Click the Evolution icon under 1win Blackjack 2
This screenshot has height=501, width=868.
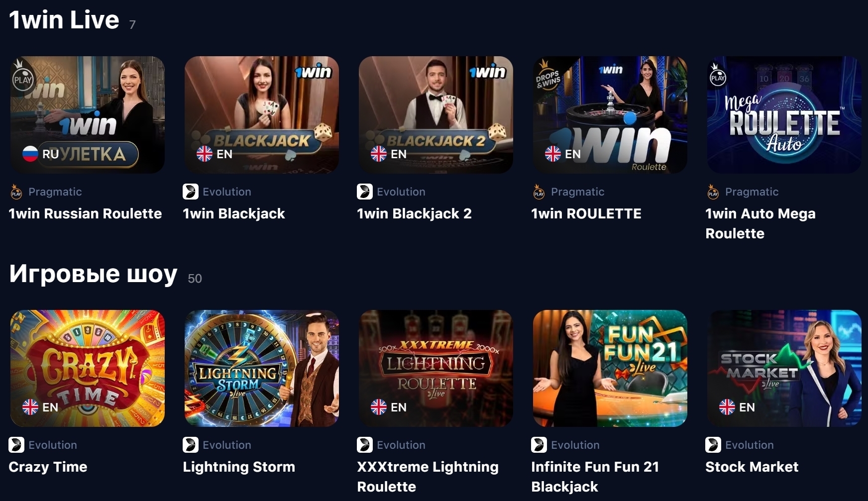coord(365,192)
